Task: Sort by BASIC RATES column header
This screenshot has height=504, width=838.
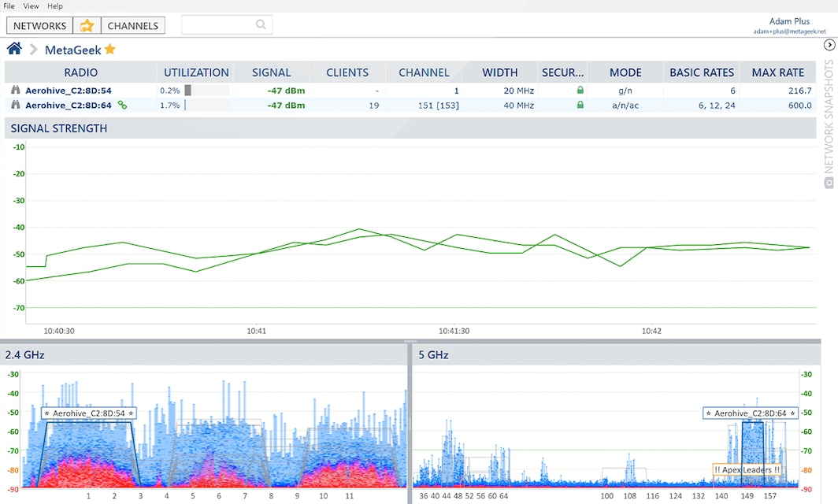Action: point(702,72)
